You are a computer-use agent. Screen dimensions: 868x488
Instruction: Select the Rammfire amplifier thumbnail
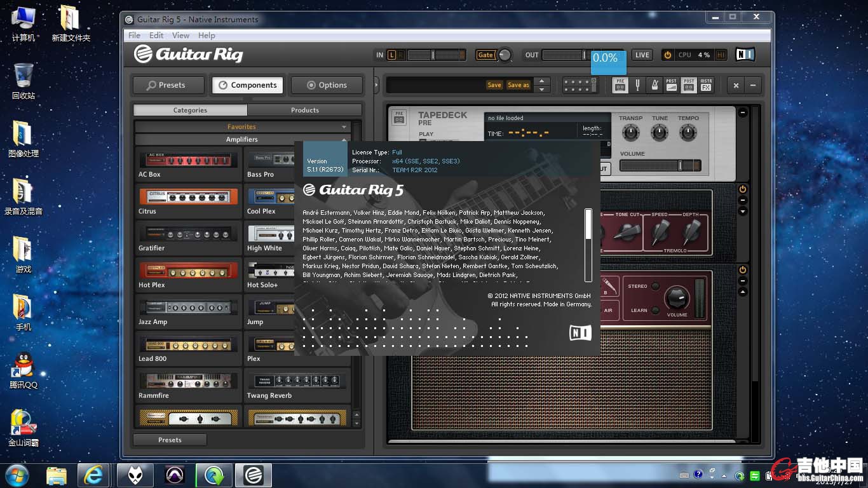click(x=188, y=381)
